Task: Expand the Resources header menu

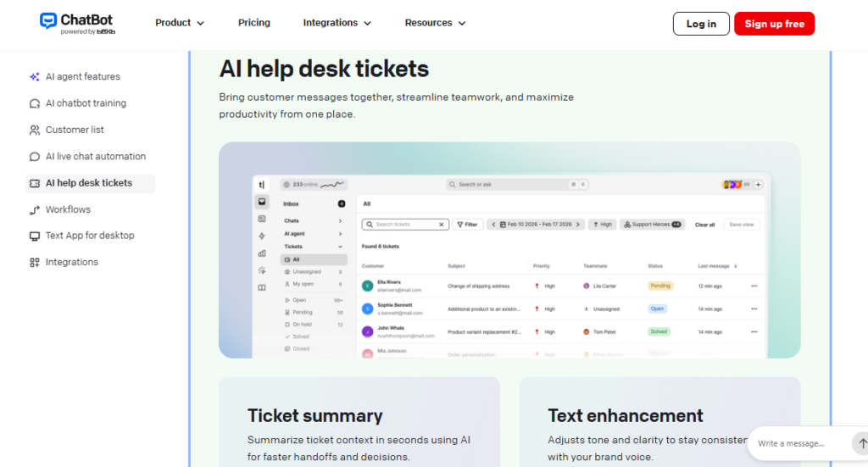Action: click(x=435, y=23)
